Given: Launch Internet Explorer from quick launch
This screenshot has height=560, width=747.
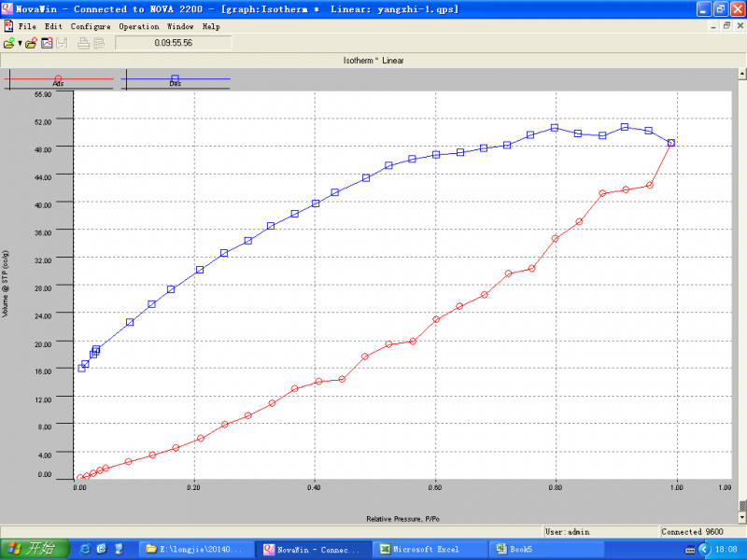Looking at the screenshot, I should tap(85, 549).
